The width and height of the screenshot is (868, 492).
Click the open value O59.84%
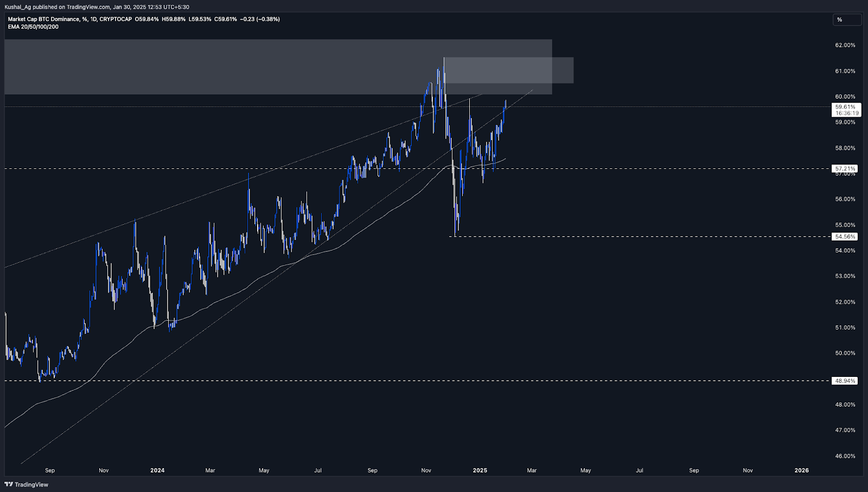(147, 19)
